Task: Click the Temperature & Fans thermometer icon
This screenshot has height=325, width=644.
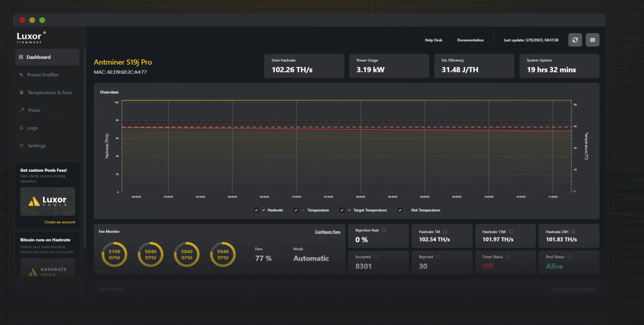Action: tap(21, 92)
